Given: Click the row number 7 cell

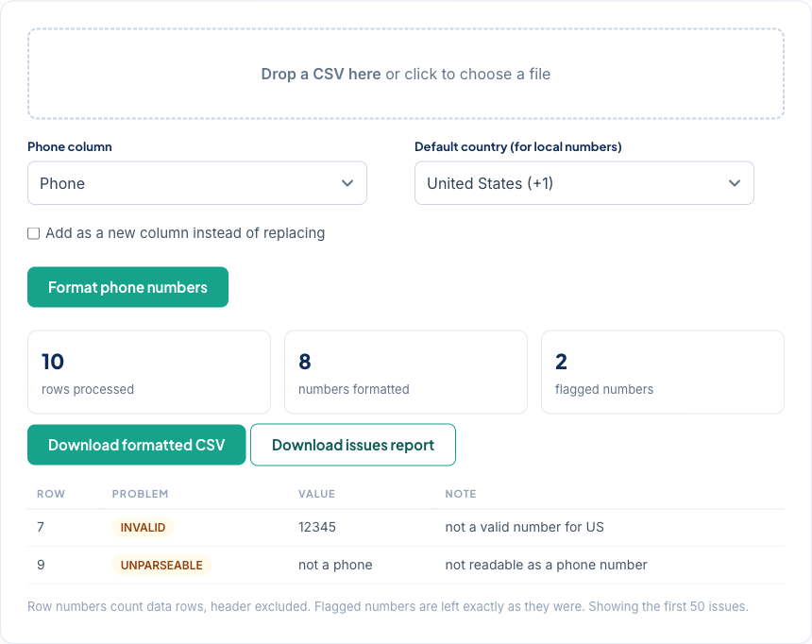Looking at the screenshot, I should (41, 527).
